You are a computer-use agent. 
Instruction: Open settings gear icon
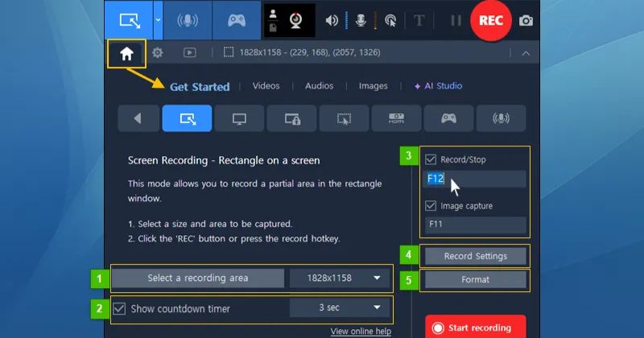point(157,52)
